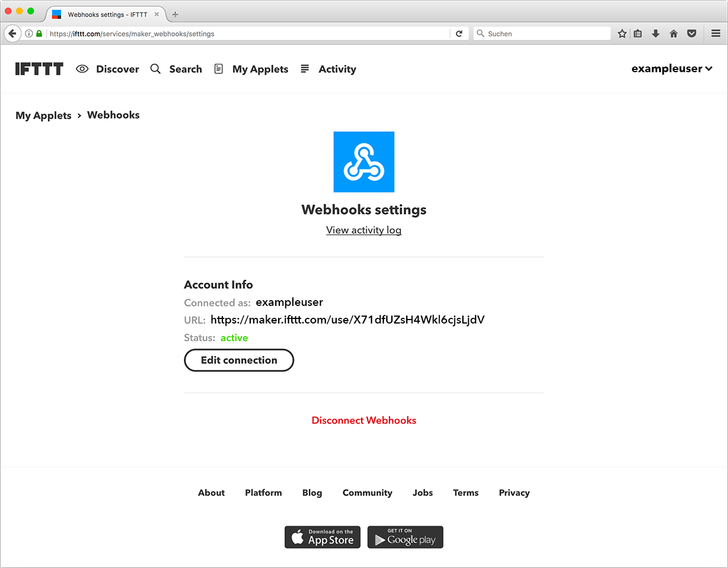Click the padlock icon in the address bar

[x=38, y=34]
